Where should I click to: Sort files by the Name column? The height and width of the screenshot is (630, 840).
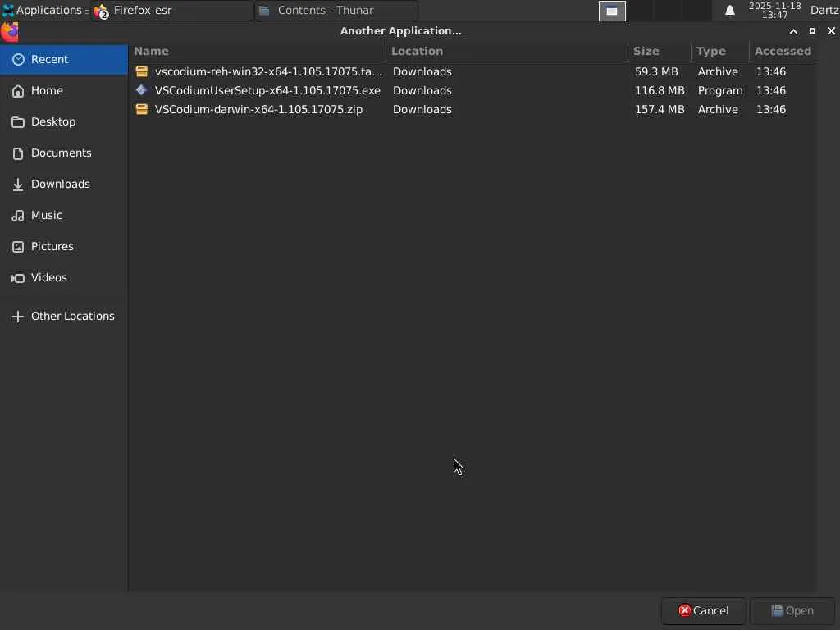[x=257, y=52]
